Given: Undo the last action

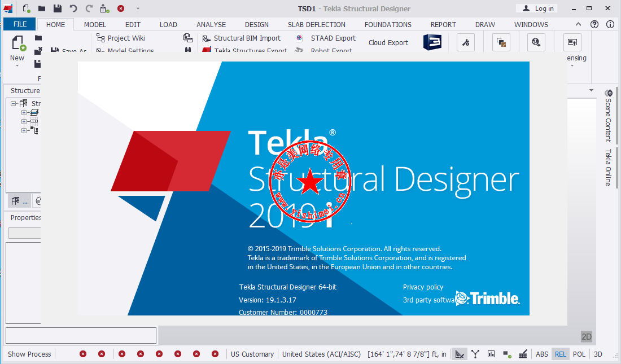Looking at the screenshot, I should [73, 8].
